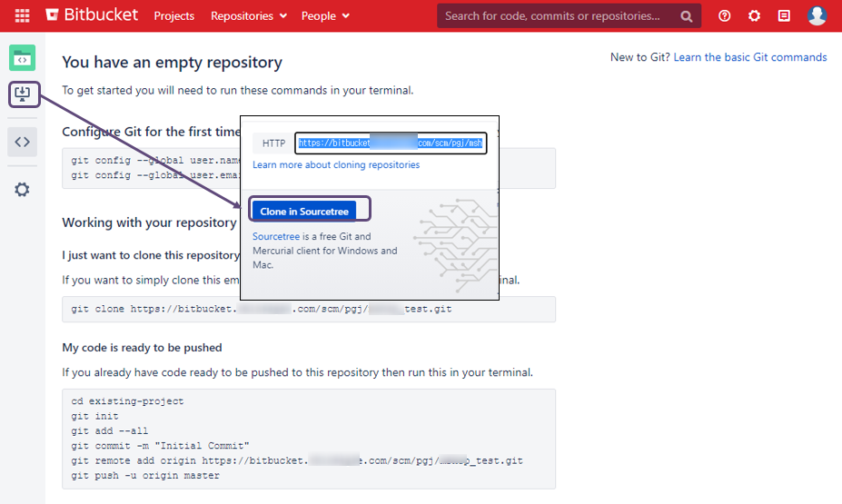The image size is (842, 504).
Task: Open the administration gear icon in header
Action: tap(755, 16)
